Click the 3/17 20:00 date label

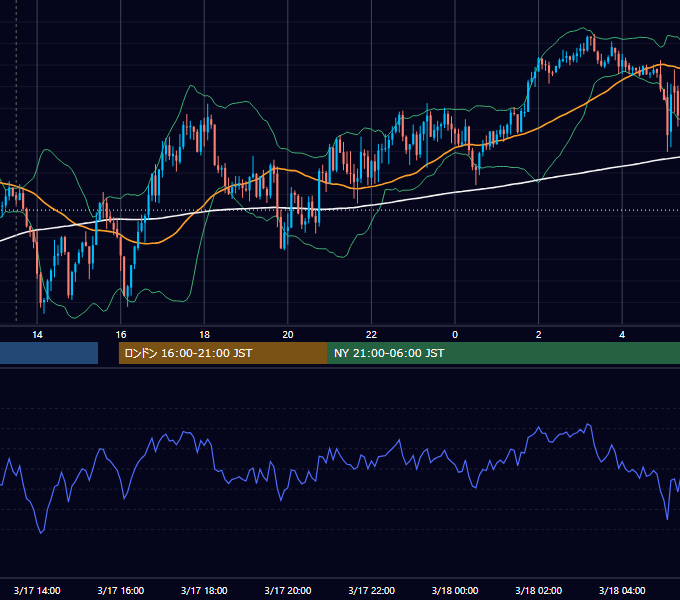point(288,590)
